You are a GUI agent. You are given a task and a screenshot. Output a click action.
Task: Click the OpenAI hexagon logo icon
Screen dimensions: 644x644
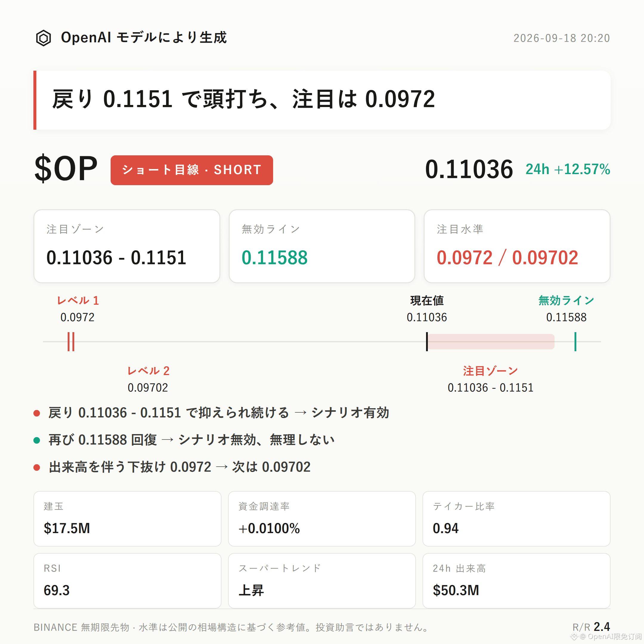43,38
